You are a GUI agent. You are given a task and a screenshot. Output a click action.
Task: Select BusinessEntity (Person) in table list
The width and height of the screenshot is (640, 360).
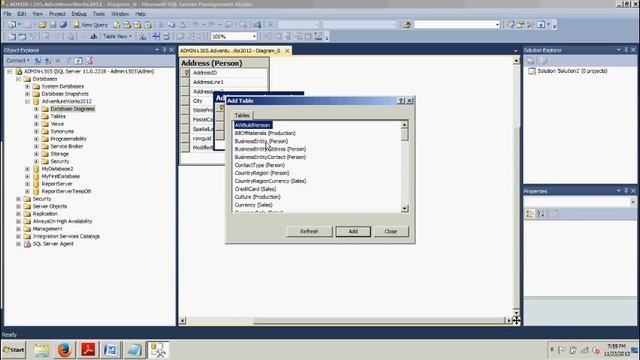click(261, 141)
